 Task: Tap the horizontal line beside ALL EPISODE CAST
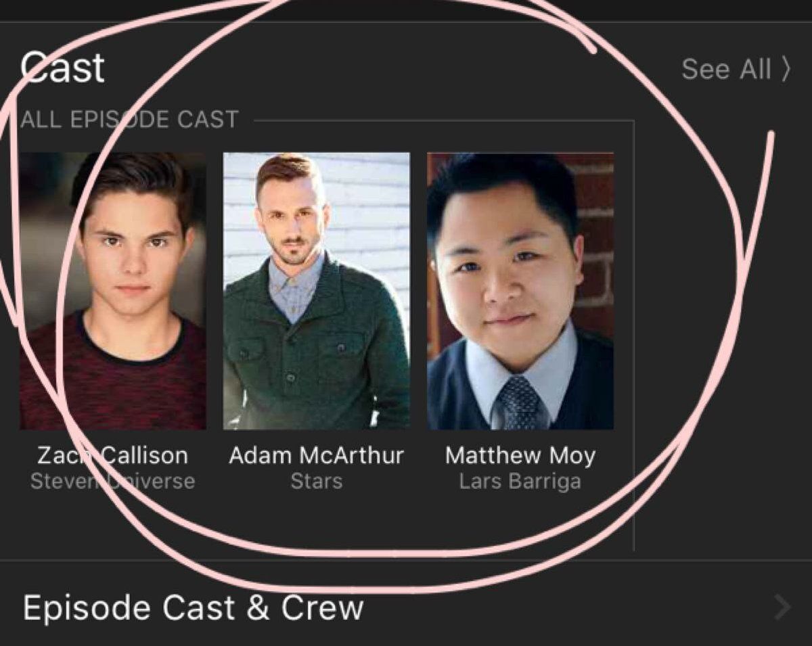pos(444,121)
